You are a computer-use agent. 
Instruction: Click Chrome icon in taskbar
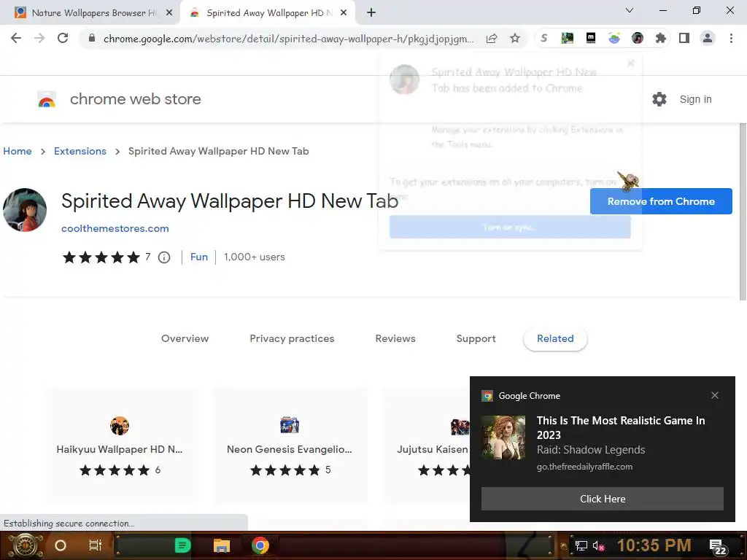click(x=260, y=545)
